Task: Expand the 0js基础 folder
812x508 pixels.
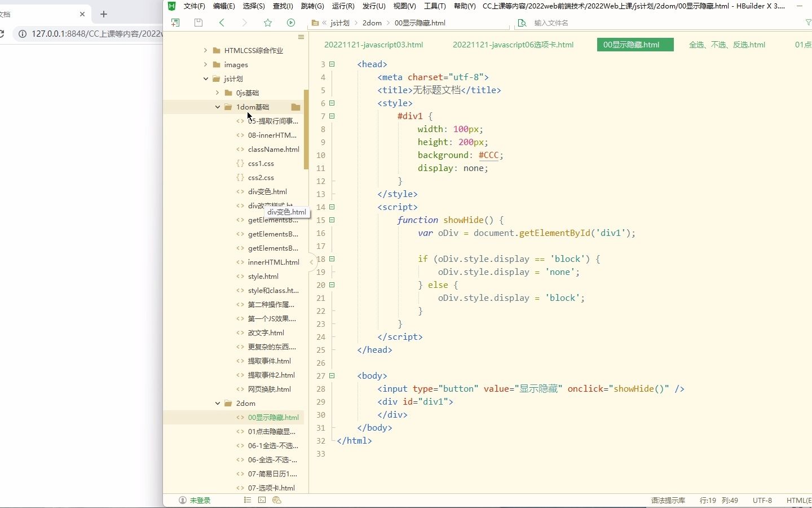Action: [218, 93]
